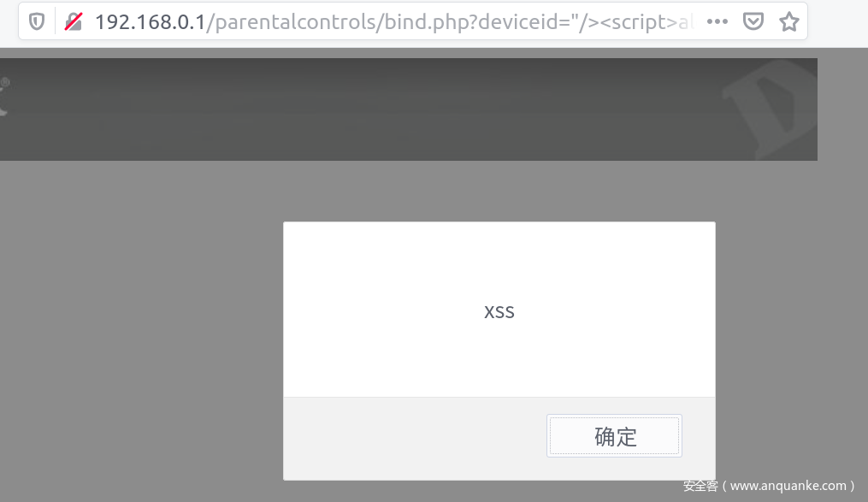
Task: Click the script payload text in URL
Action: [648, 22]
